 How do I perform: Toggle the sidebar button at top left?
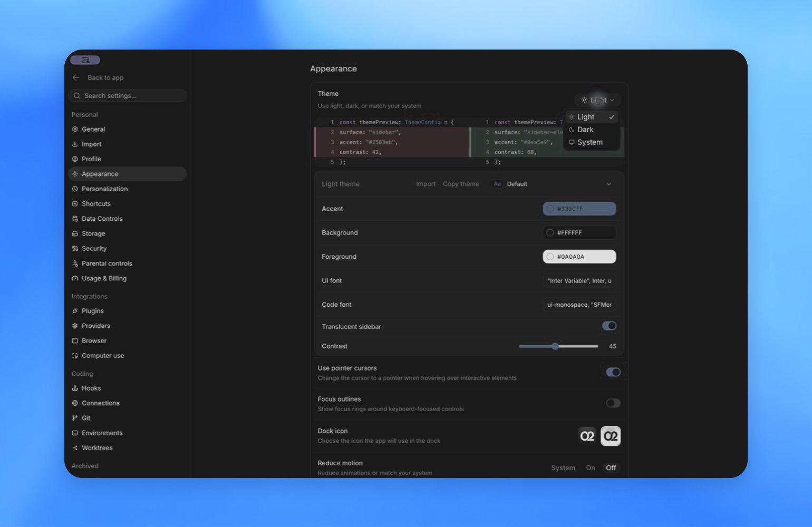click(85, 60)
